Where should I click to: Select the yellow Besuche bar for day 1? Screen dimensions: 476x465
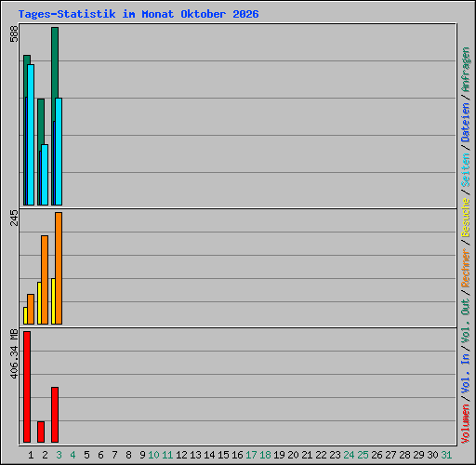point(25,316)
